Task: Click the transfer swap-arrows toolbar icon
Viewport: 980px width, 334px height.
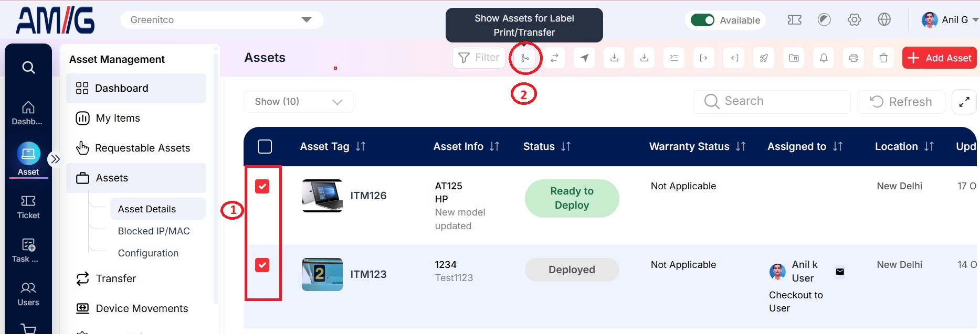Action: pos(554,58)
